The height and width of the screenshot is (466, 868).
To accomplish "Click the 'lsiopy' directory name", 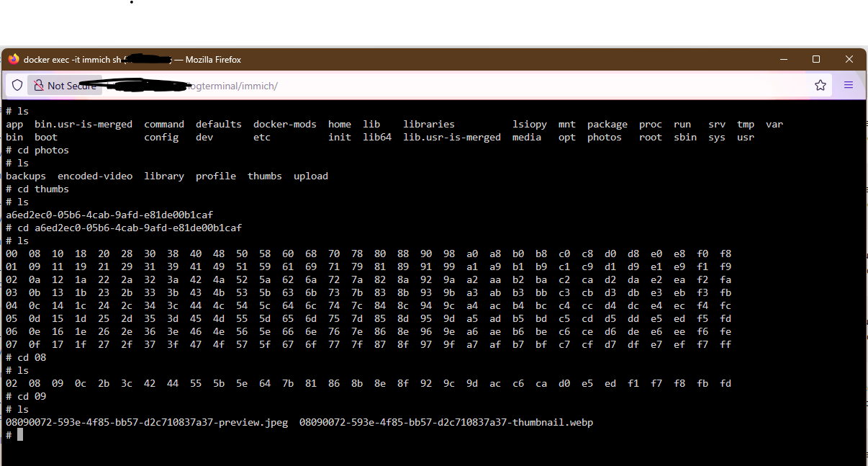I will pos(530,125).
